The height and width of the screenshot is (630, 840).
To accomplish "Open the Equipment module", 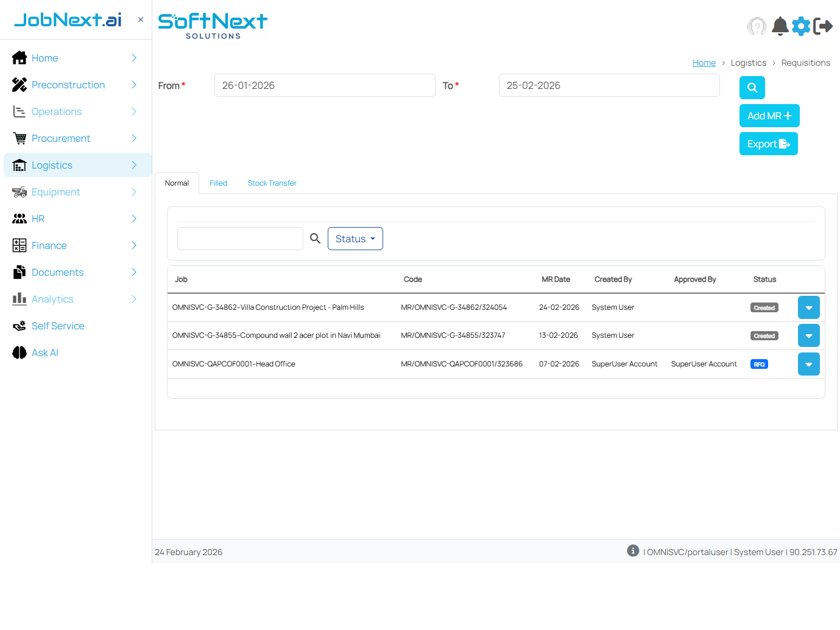I will click(57, 192).
